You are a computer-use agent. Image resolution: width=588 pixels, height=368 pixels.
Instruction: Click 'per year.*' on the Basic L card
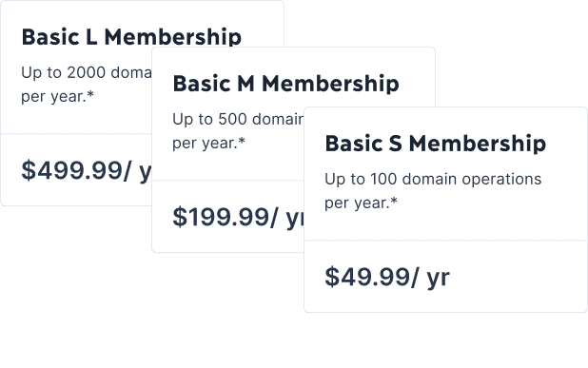pyautogui.click(x=57, y=97)
